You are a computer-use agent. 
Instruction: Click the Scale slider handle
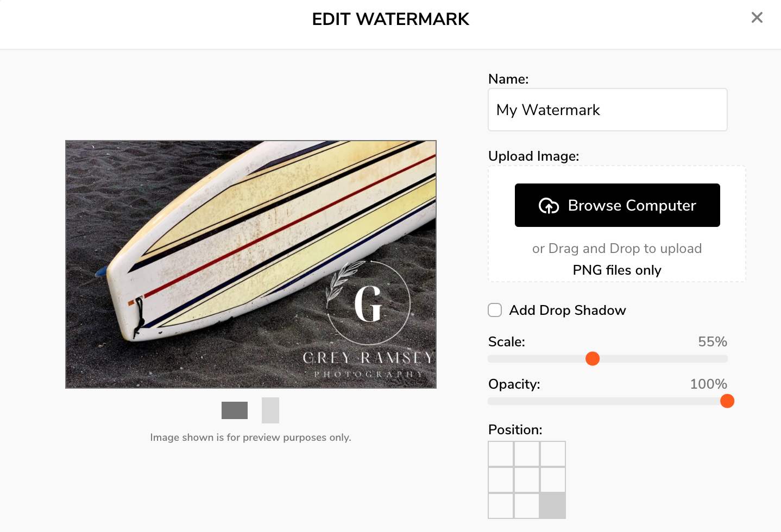[593, 359]
